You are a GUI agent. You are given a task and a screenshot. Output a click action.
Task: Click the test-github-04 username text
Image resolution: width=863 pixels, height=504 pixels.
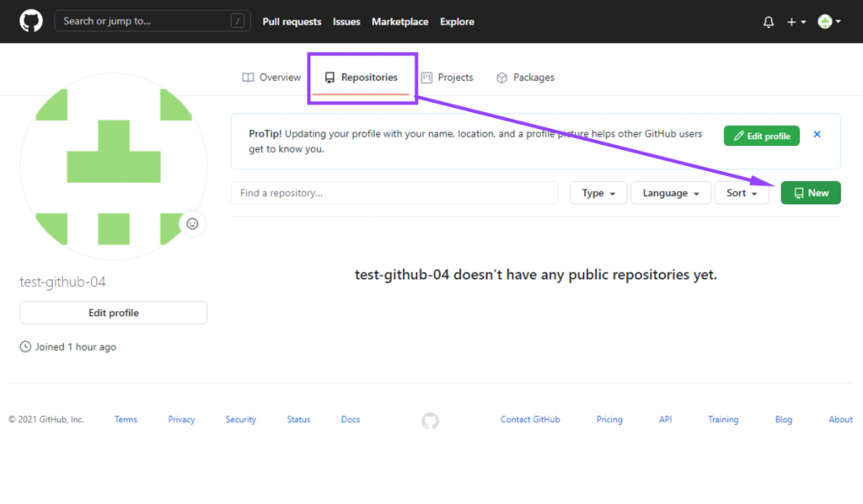(x=62, y=281)
